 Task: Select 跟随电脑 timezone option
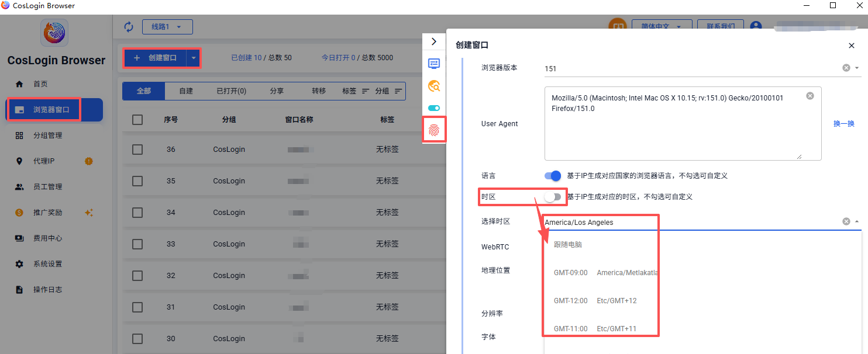pos(702,245)
